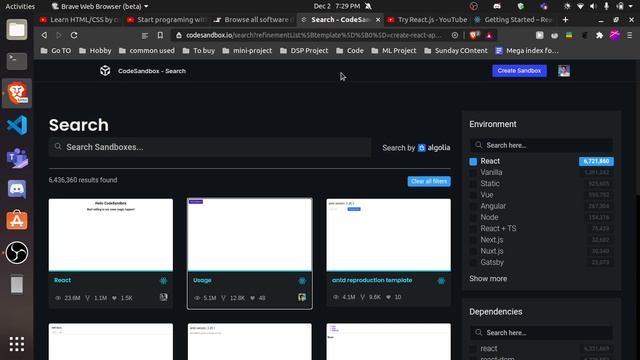This screenshot has width=640, height=360.
Task: Go back with the browser back arrow
Action: pos(44,36)
